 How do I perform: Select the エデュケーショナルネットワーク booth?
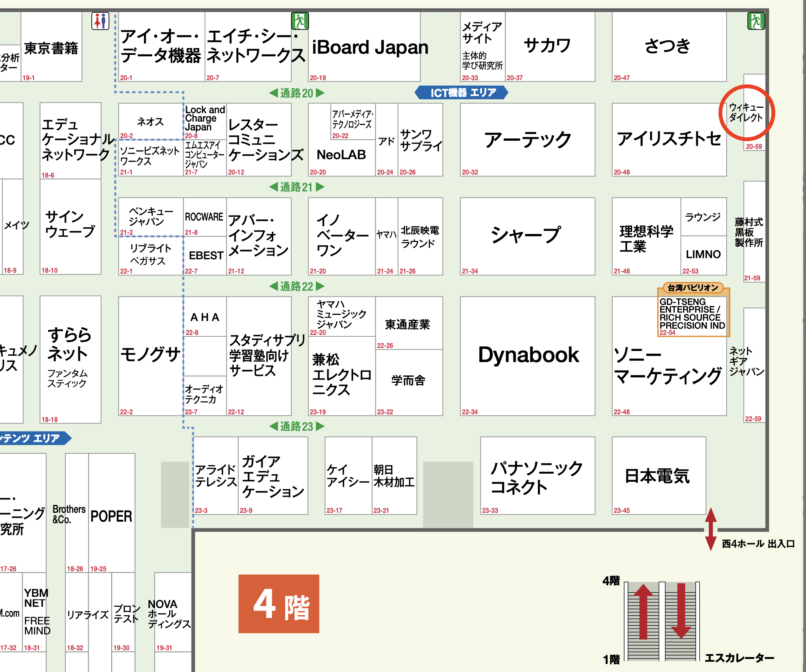pos(71,140)
